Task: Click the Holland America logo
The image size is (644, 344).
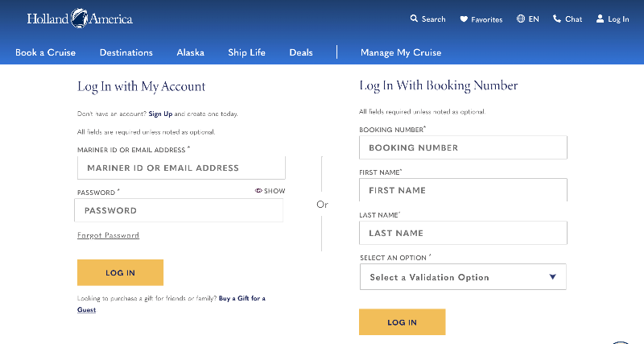Action: click(80, 19)
